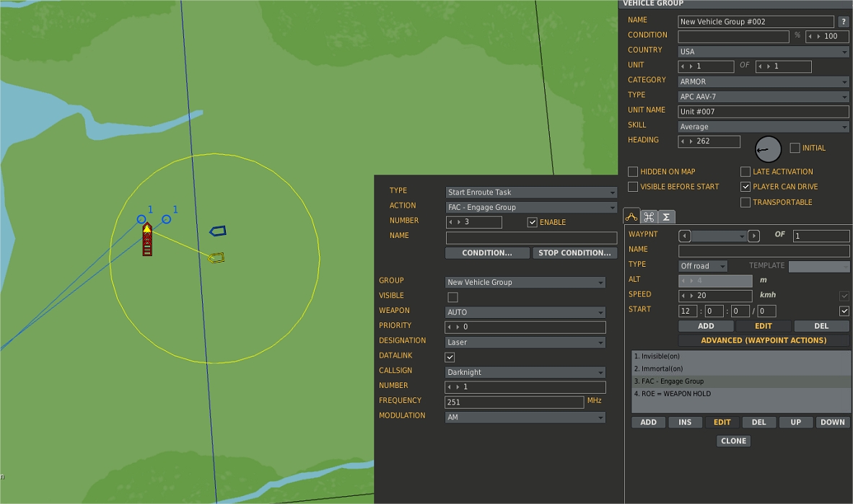This screenshot has height=504, width=853.
Task: Click the heading compass dial
Action: tap(768, 149)
